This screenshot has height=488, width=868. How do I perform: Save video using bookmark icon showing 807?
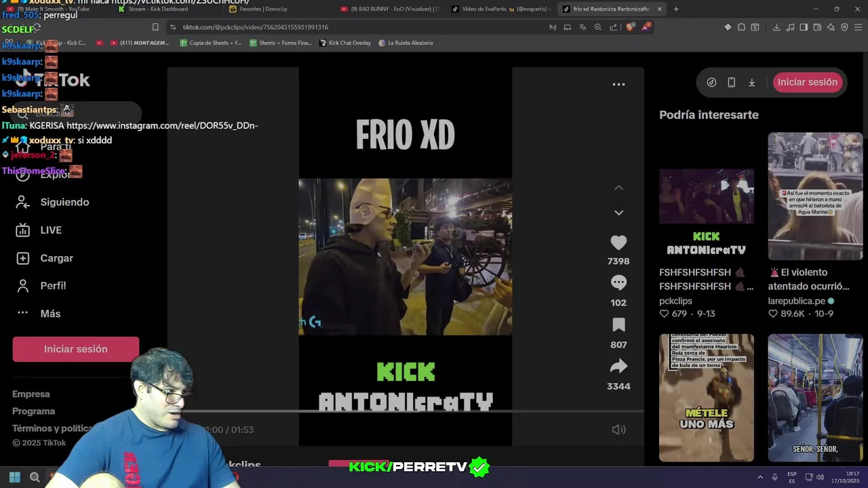click(618, 325)
